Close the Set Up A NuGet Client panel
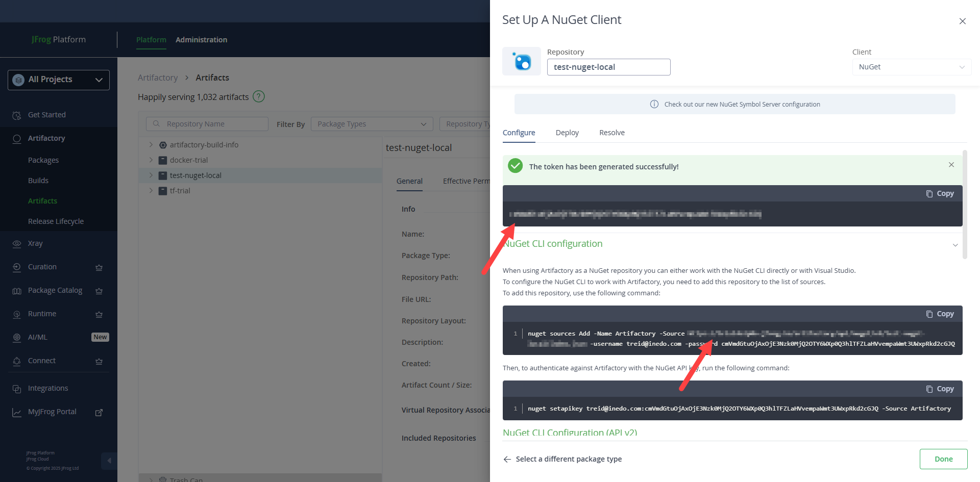Screen dimensions: 980x482 (x=963, y=21)
